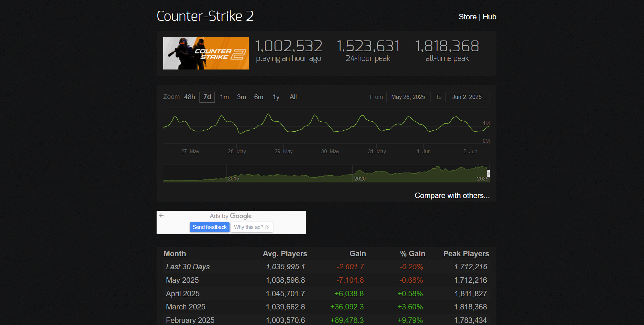Zoom the chart to 3m

(241, 97)
